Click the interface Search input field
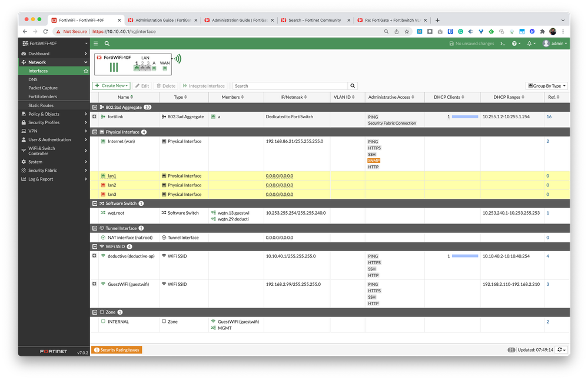Screen dimensions: 588x380 pos(291,86)
